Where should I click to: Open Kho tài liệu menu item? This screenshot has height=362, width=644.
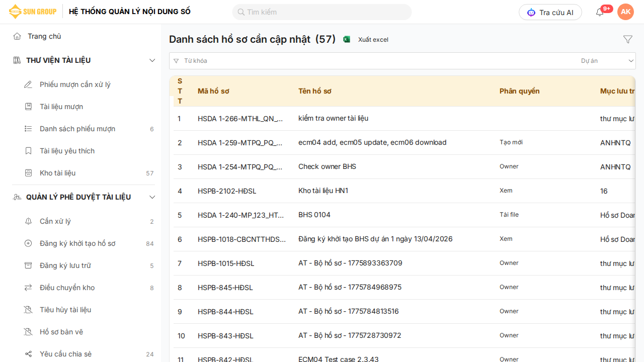58,173
